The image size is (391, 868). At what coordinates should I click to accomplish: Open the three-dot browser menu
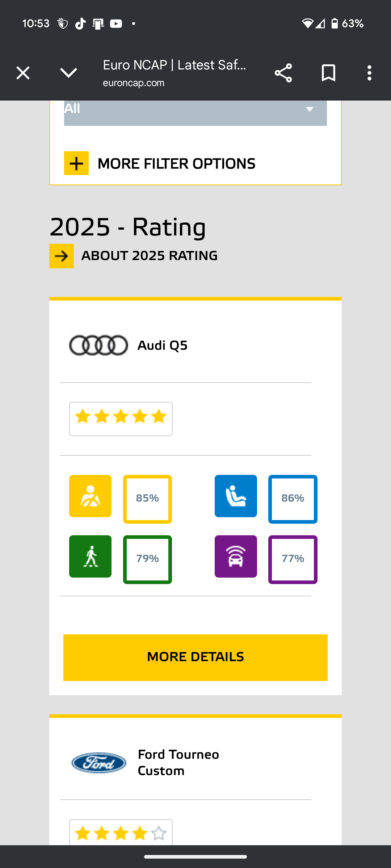(369, 73)
